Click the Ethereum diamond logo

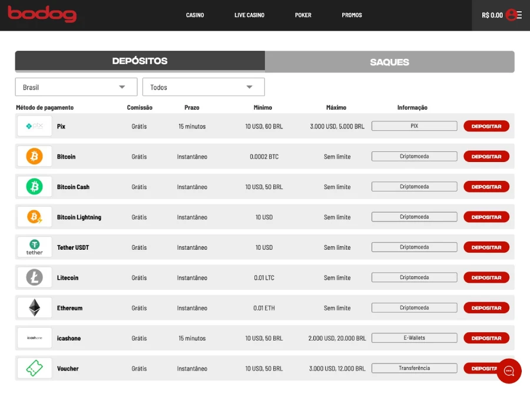pos(35,307)
